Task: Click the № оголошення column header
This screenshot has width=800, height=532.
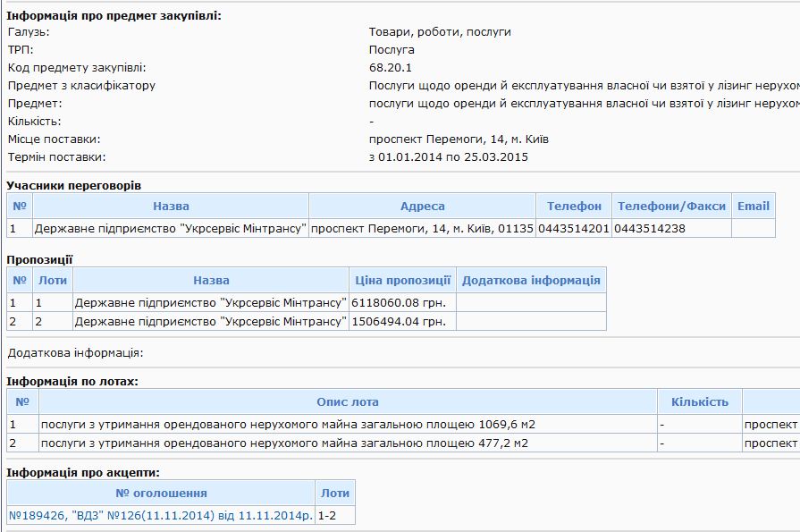Action: tap(161, 493)
